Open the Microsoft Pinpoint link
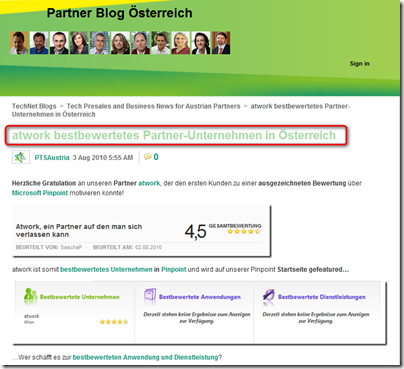 40,193
